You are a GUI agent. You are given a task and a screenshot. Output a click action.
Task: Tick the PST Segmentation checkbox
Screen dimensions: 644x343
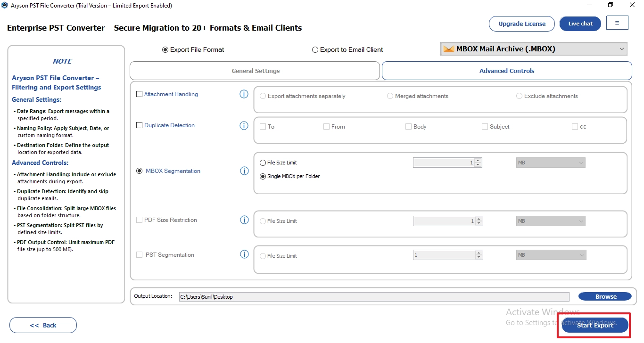point(139,255)
